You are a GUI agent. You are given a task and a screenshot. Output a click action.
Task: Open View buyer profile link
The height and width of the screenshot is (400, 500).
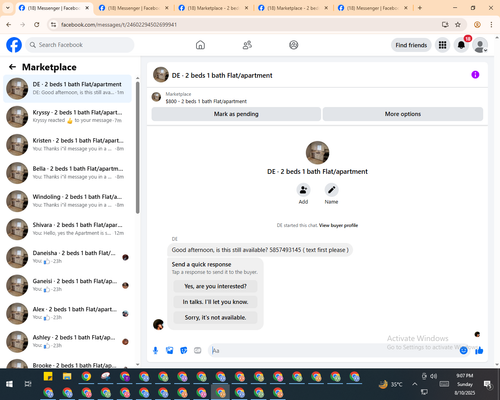pyautogui.click(x=338, y=225)
